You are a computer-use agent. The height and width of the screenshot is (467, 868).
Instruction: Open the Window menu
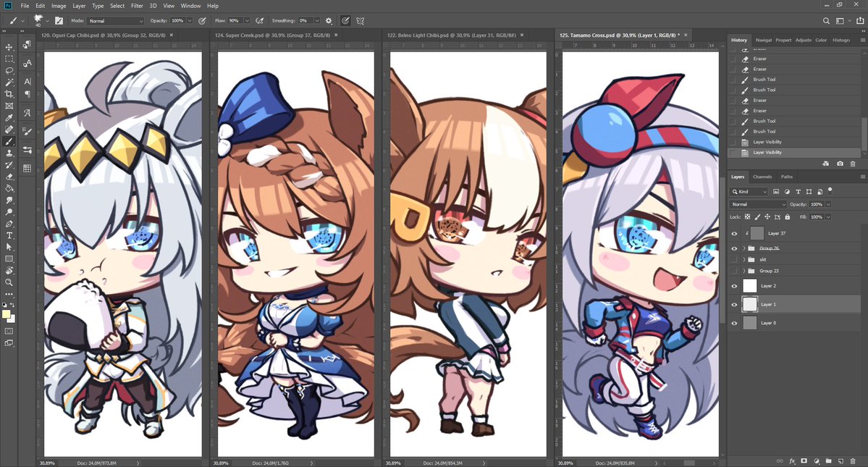[x=190, y=6]
